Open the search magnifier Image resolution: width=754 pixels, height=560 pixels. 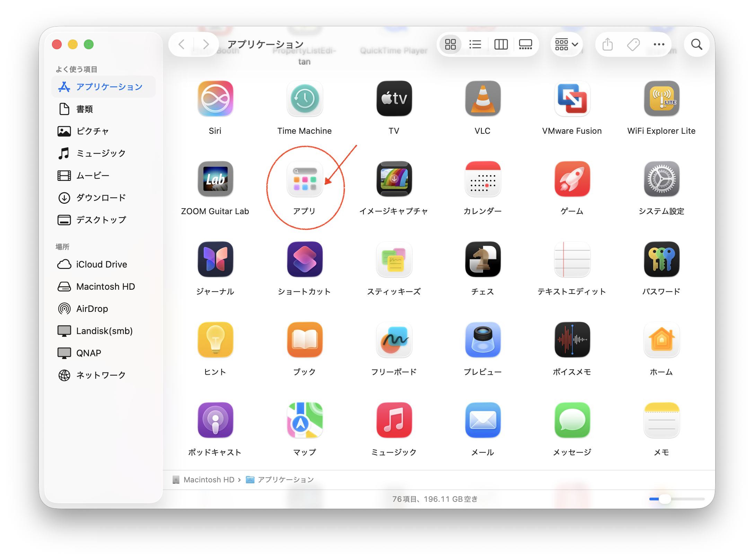696,44
